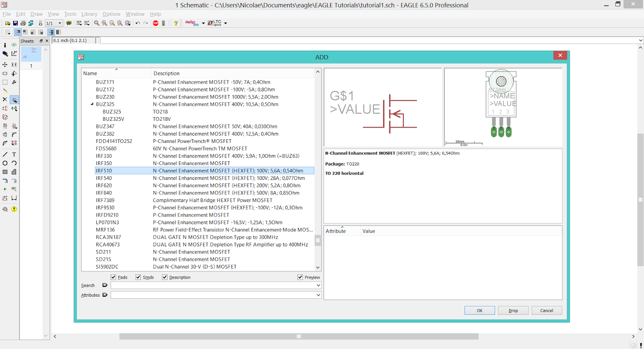The height and width of the screenshot is (349, 644).
Task: Open the Window menu
Action: (135, 14)
